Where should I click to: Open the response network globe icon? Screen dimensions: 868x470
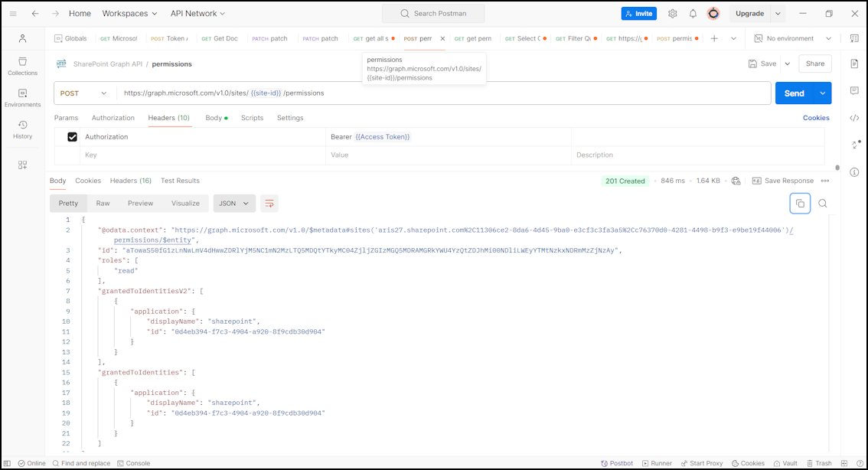coord(736,181)
